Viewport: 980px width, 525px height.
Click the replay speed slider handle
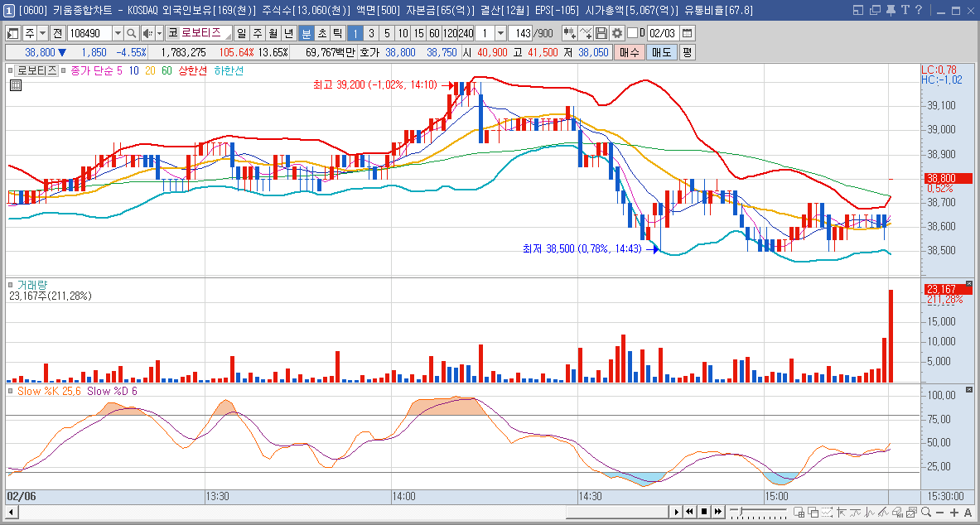(x=741, y=511)
